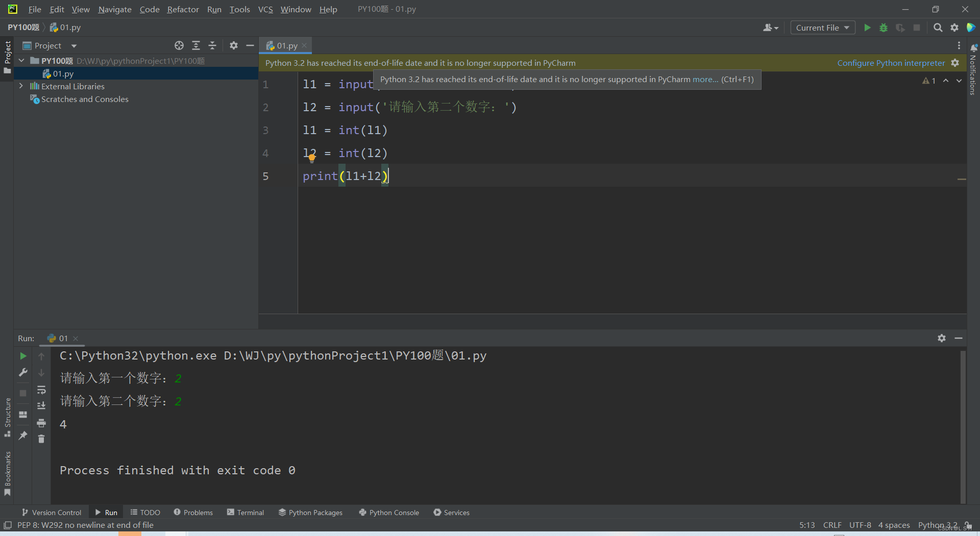The height and width of the screenshot is (536, 980).
Task: Start debugging with the Debug bug icon
Action: [884, 28]
